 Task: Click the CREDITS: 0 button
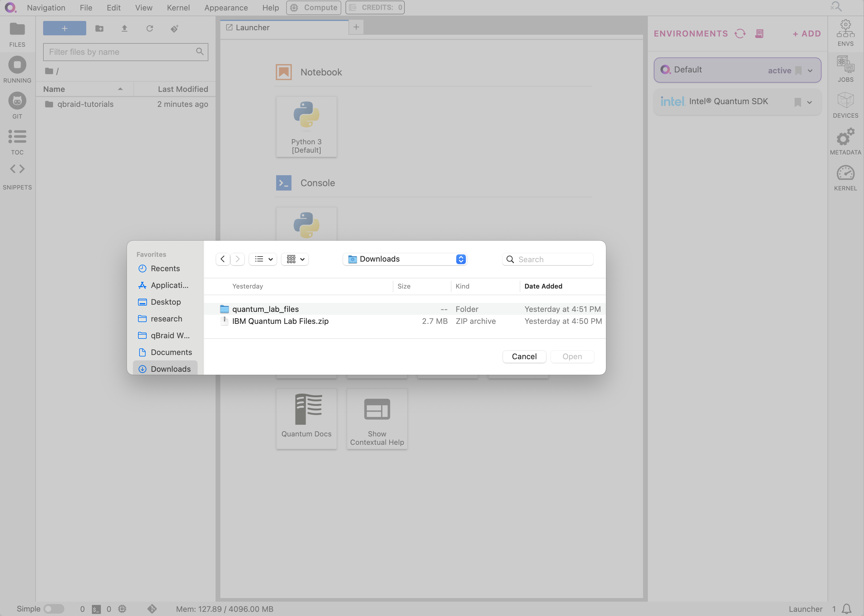[x=375, y=7]
